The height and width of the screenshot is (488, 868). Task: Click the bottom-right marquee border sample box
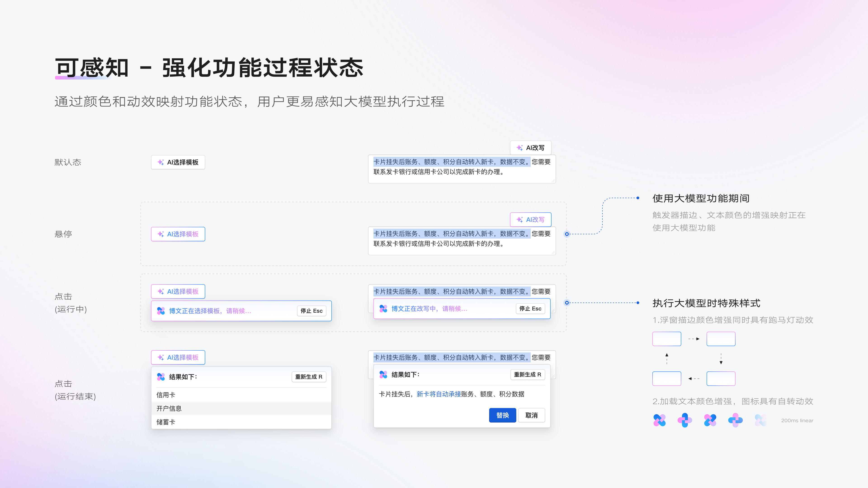(x=721, y=379)
